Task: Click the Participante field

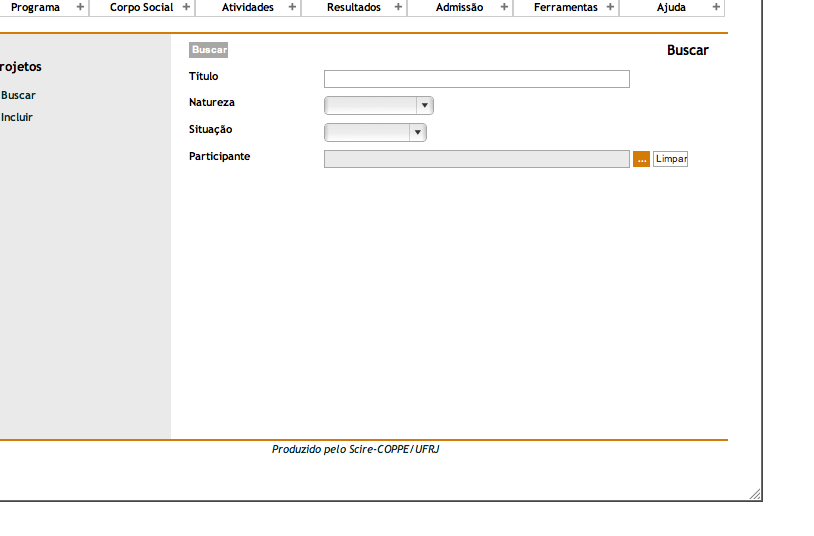Action: (x=476, y=159)
